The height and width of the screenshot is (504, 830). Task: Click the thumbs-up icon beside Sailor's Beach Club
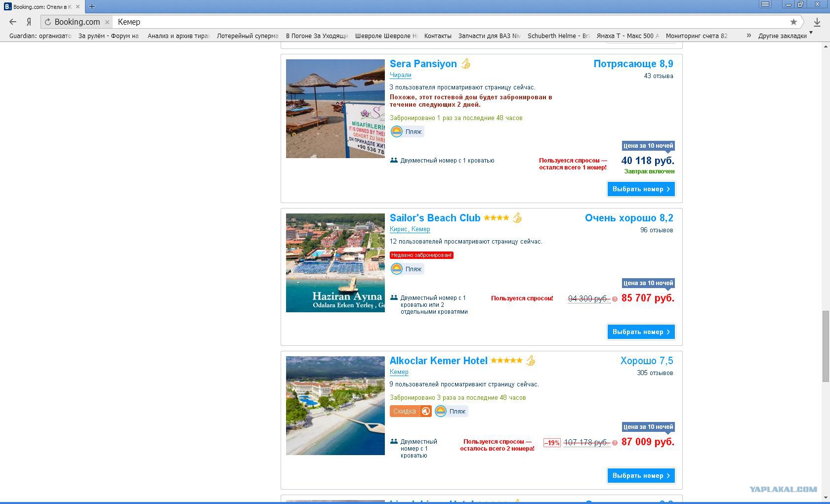click(517, 218)
